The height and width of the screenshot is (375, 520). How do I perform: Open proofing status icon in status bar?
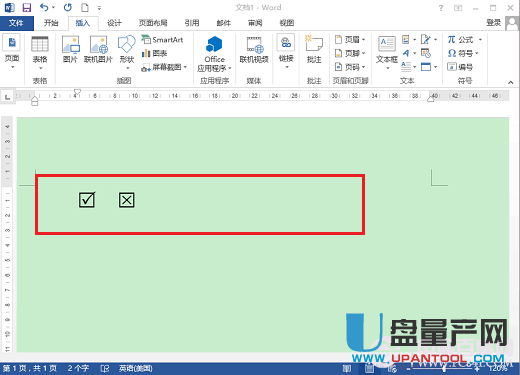(x=105, y=368)
